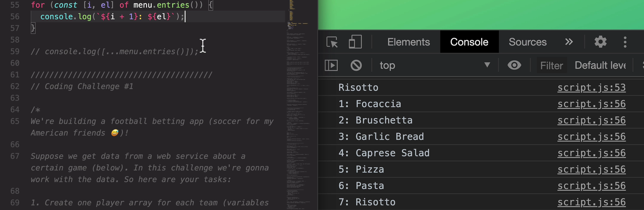Click the console Filter input field

551,66
